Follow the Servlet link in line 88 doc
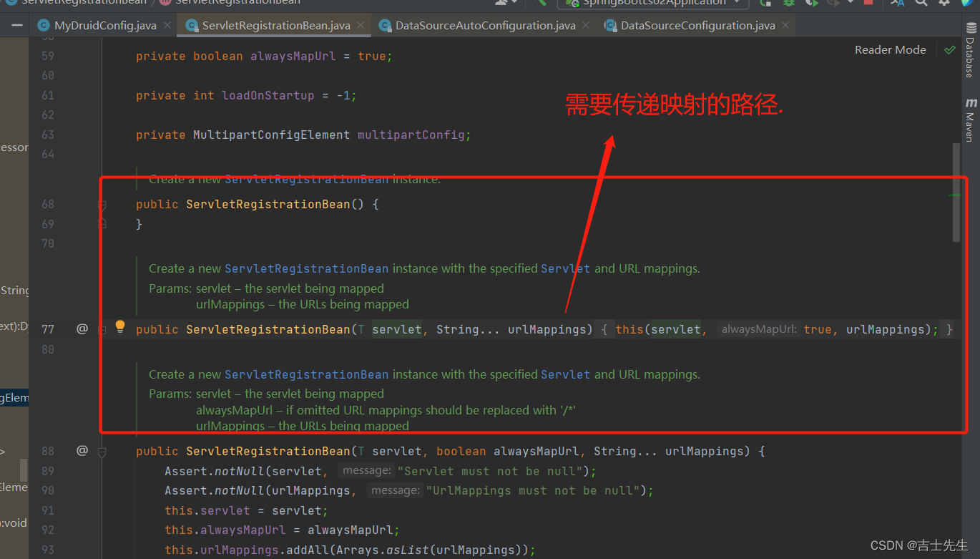Viewport: 980px width, 559px height. [566, 374]
